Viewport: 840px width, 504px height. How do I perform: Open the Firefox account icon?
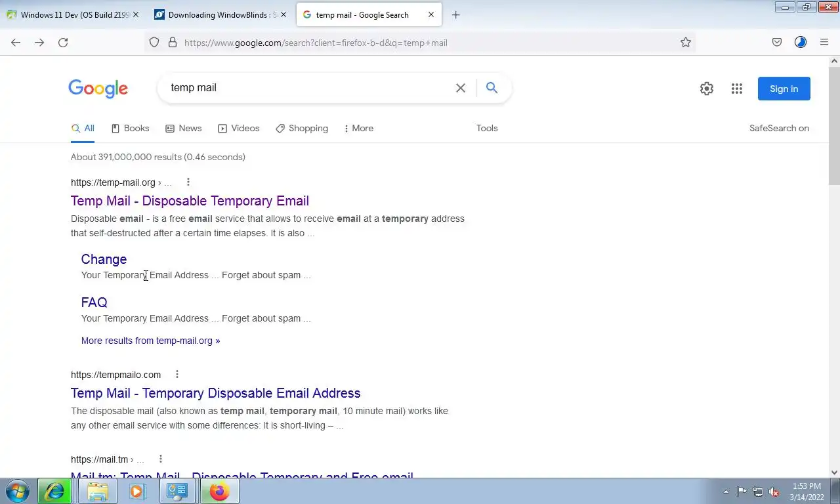click(x=801, y=43)
